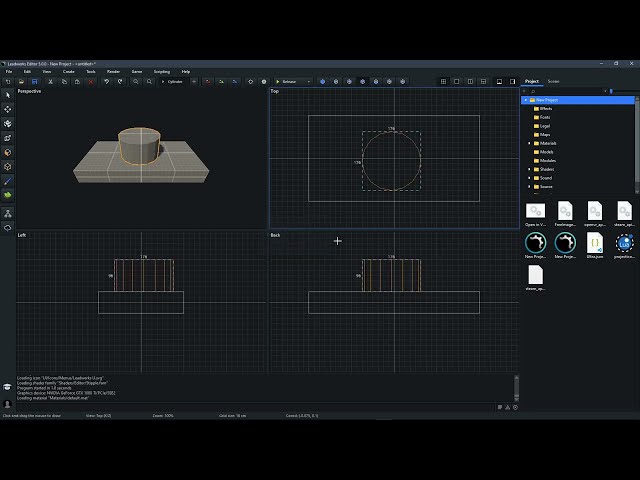Click the crosshair target toolbar icon
Image resolution: width=640 pixels, height=480 pixels.
(251, 82)
